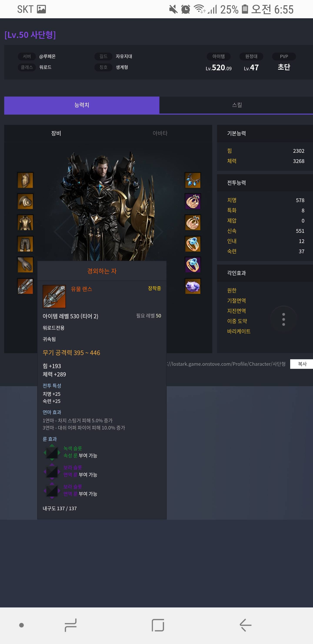Tap the Android back navigation button

tap(246, 625)
